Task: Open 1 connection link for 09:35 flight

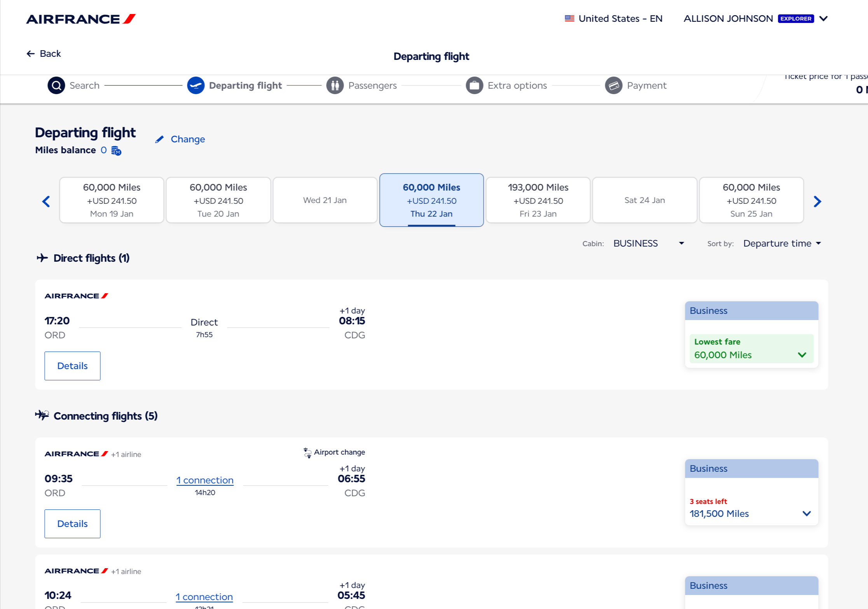Action: [x=205, y=480]
